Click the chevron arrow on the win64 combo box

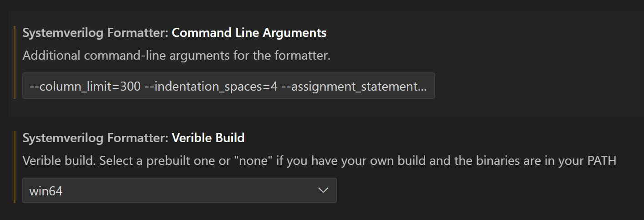tap(323, 190)
